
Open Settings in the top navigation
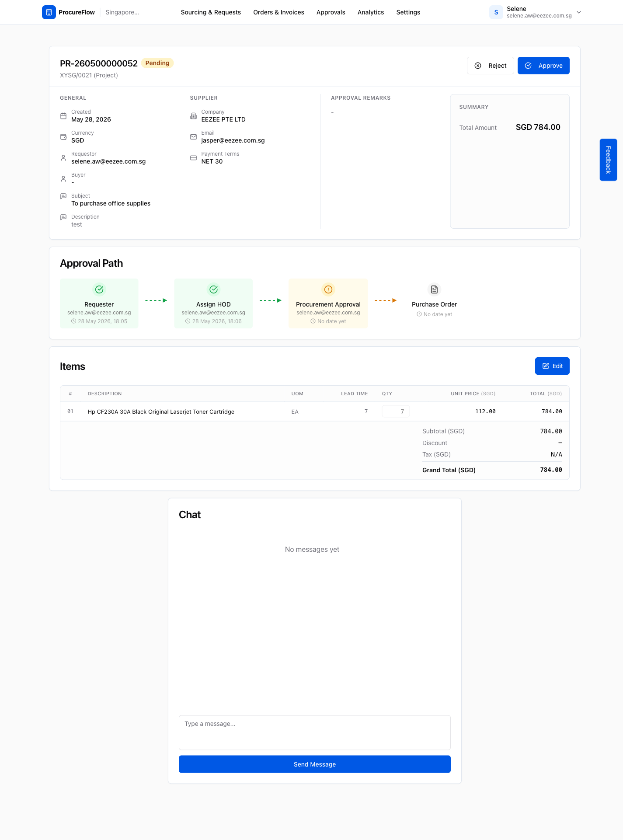(408, 12)
